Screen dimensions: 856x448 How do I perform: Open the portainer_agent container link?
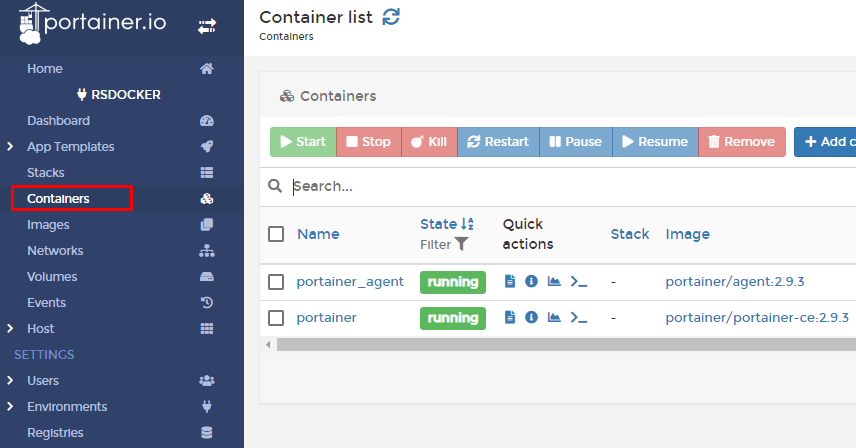click(350, 282)
